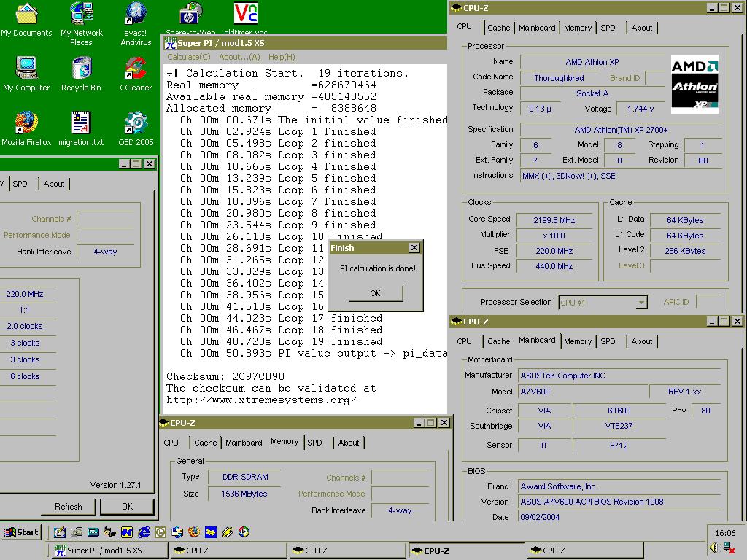
Task: Click the Manufacturer field ASUSTeK Computer INC.
Action: click(619, 376)
